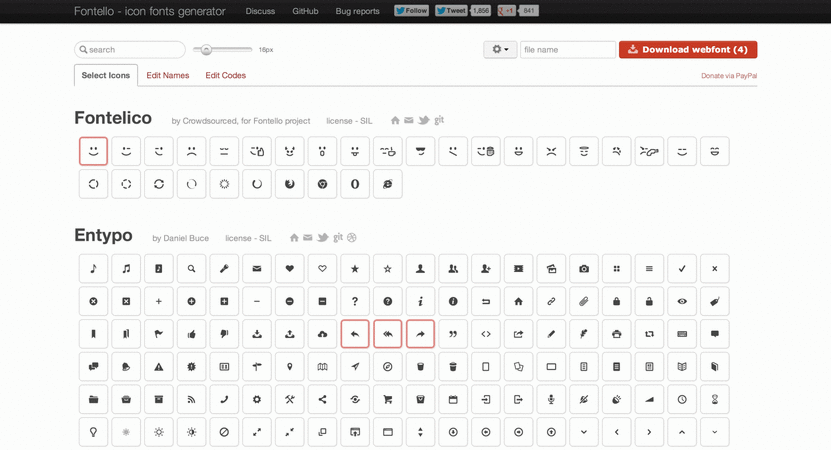Click the Download webfont button
This screenshot has height=450, width=831.
[688, 49]
